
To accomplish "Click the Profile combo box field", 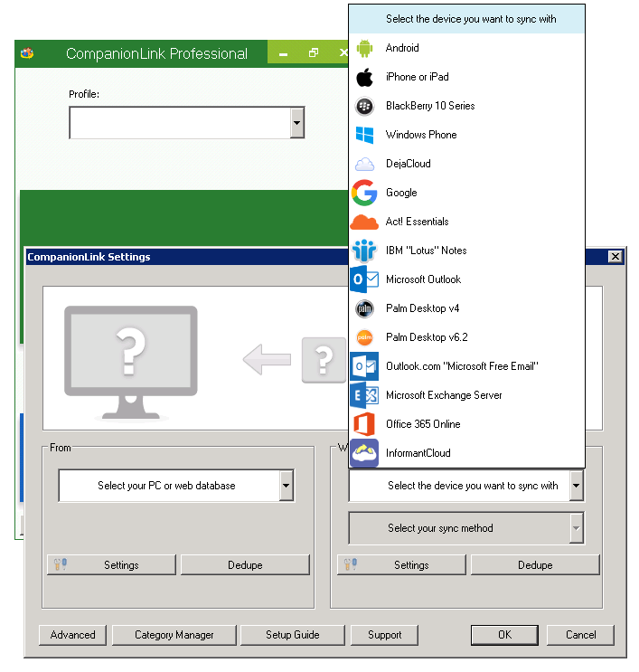I will click(x=187, y=123).
